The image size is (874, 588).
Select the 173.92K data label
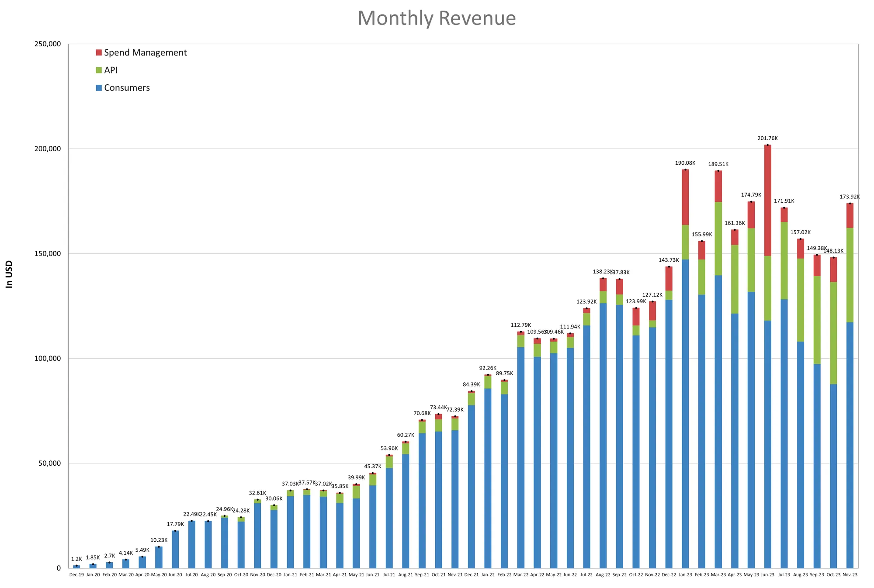point(850,197)
